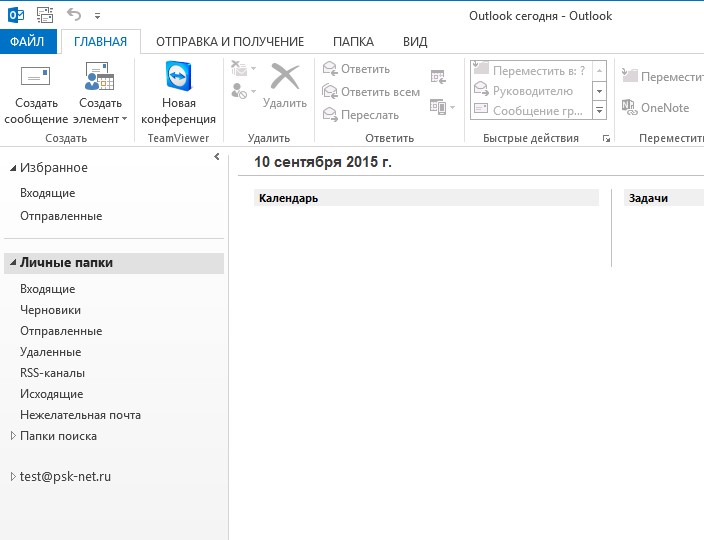Expand the quick steps gallery More arrow

point(599,110)
